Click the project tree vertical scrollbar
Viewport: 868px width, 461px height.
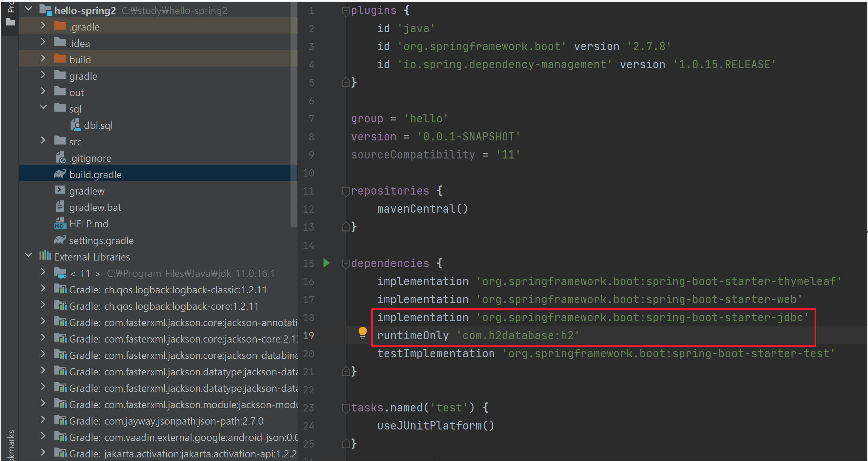[x=293, y=115]
